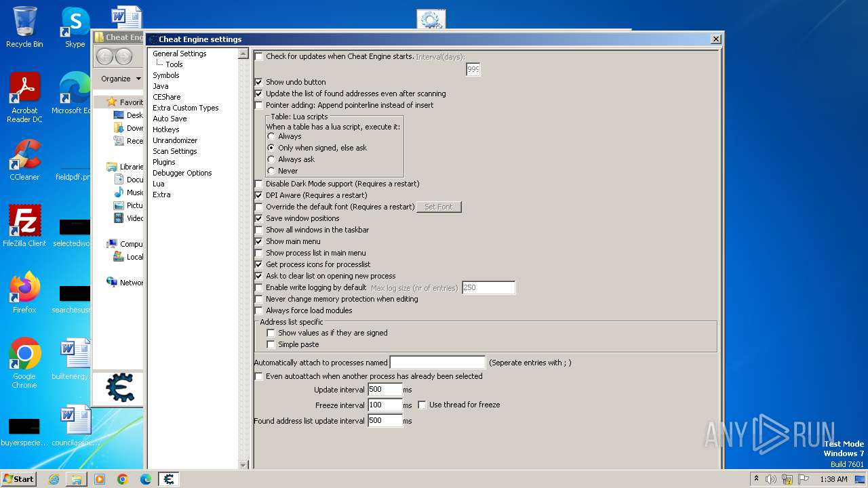
Task: Open builtenergy Word document icon
Action: 73,359
